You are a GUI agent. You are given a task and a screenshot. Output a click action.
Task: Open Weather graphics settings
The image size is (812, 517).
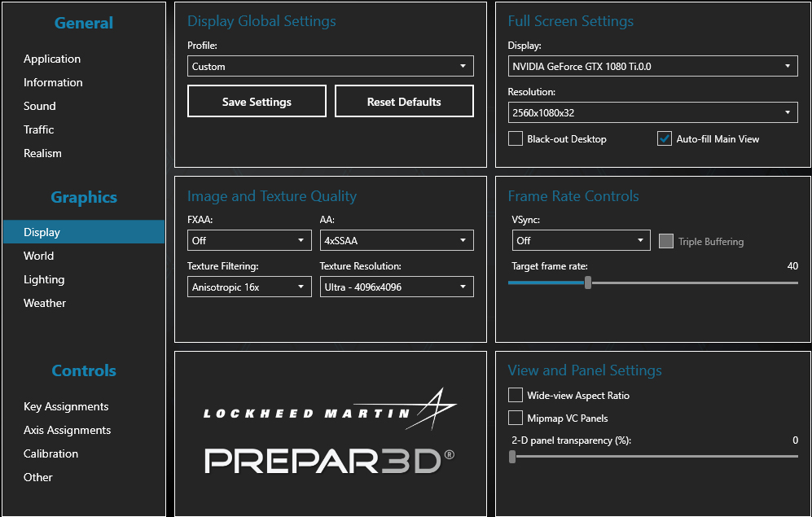[45, 303]
